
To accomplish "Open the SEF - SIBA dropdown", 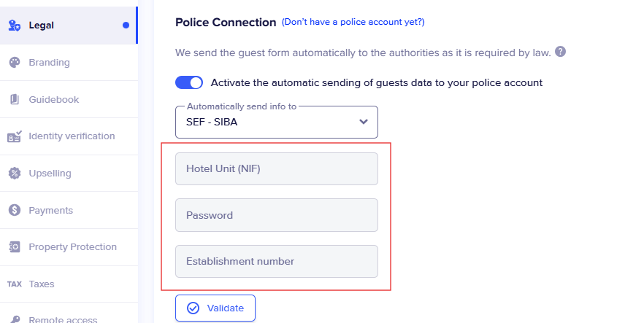I will coord(277,122).
